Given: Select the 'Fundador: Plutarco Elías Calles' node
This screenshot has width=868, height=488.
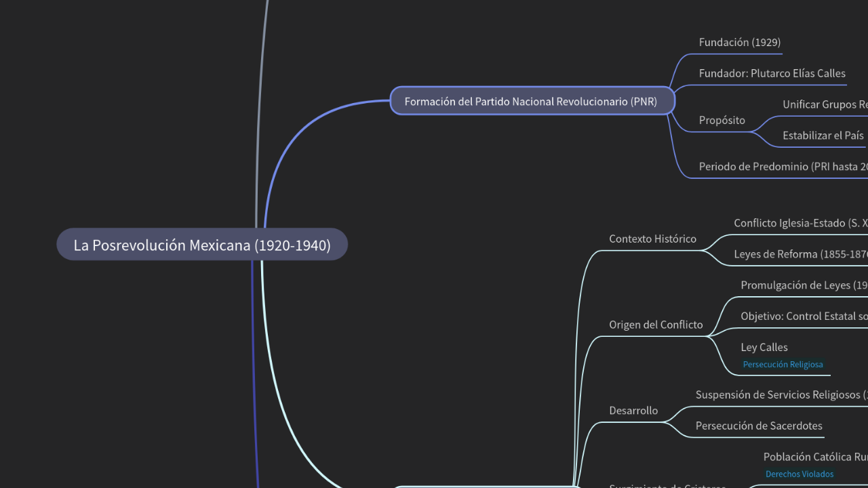Looking at the screenshot, I should [772, 73].
